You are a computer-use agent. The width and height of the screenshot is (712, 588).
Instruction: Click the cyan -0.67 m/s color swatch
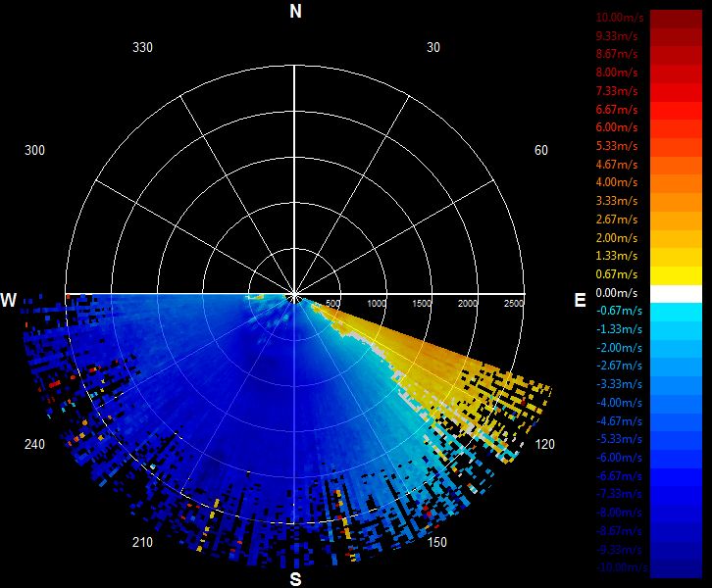click(676, 313)
